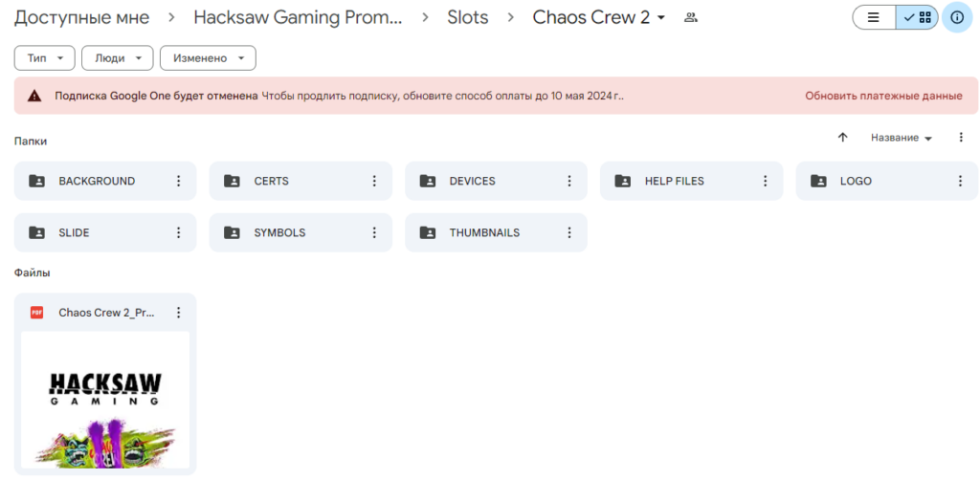Click the shared folder people icon

click(x=691, y=17)
